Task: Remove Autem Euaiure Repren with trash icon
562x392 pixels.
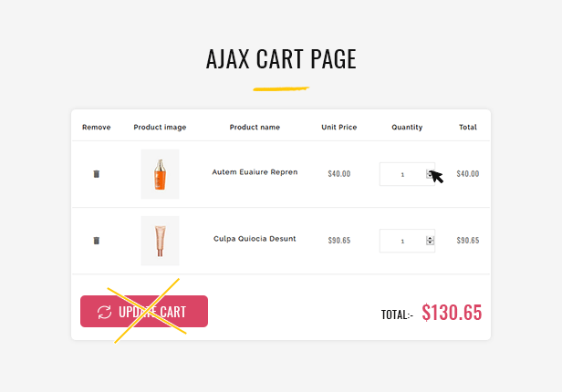Action: point(96,174)
